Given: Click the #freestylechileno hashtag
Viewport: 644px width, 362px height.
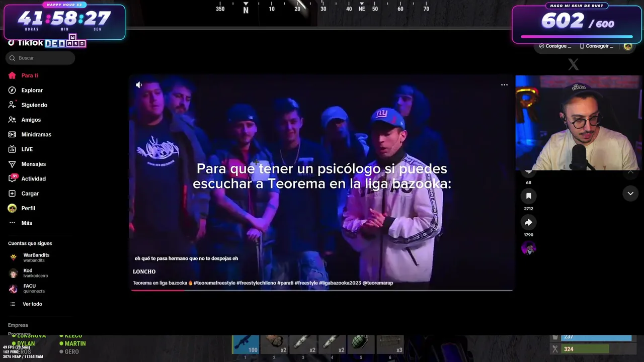Looking at the screenshot, I should (x=256, y=283).
